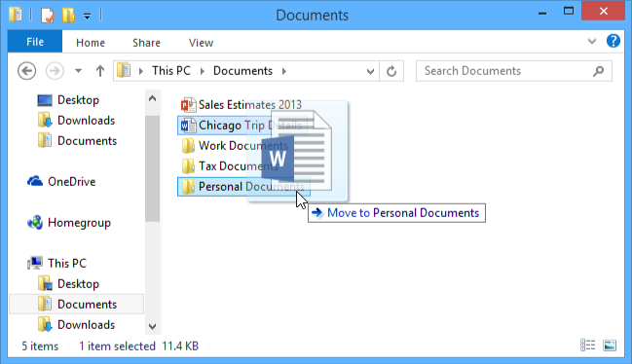Click the Word icon of Chicago Trip Details
Viewport: 632px width, 364px height.
point(188,126)
